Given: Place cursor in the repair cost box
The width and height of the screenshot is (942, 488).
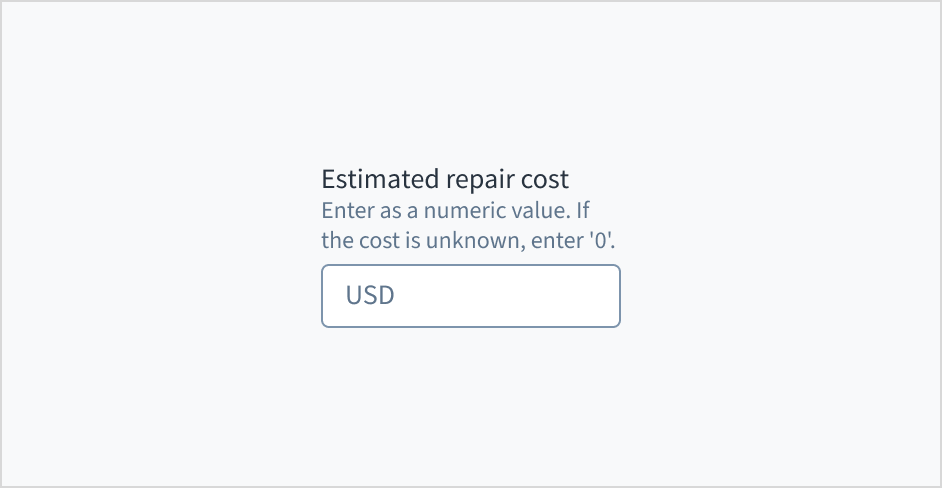Looking at the screenshot, I should pyautogui.click(x=470, y=296).
